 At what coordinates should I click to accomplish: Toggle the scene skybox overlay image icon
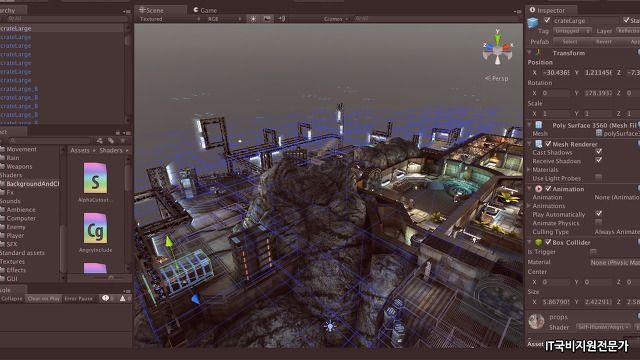point(267,19)
